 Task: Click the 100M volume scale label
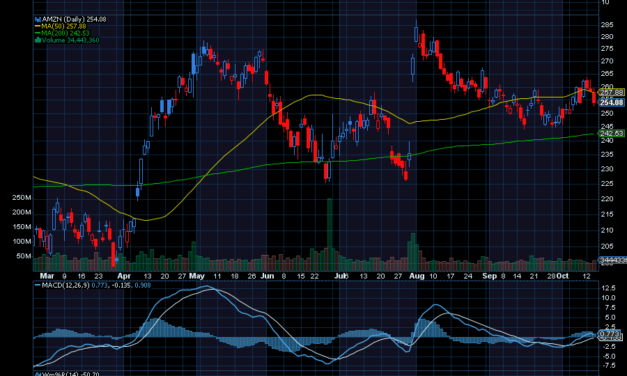(x=22, y=242)
